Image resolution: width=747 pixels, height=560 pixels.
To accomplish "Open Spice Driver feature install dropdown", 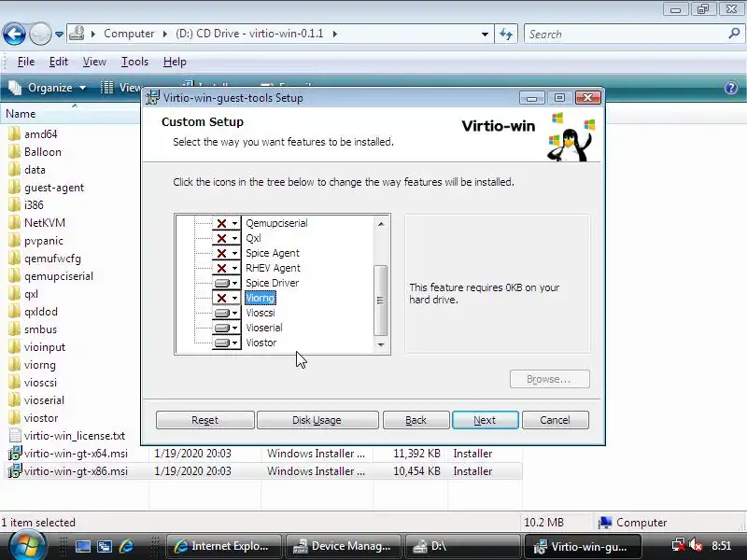I will (x=226, y=283).
